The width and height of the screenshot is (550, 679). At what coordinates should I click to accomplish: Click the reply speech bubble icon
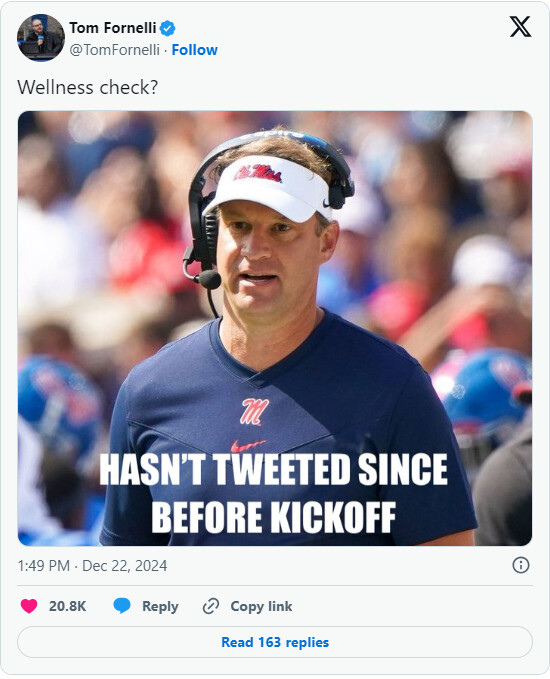click(x=122, y=606)
